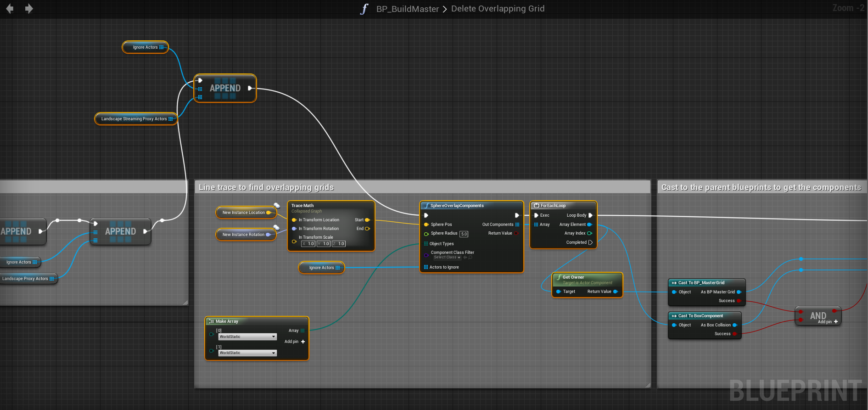Open the Make Array [1] WorldStatic dropdown
Screen dimensions: 868x410
point(247,353)
